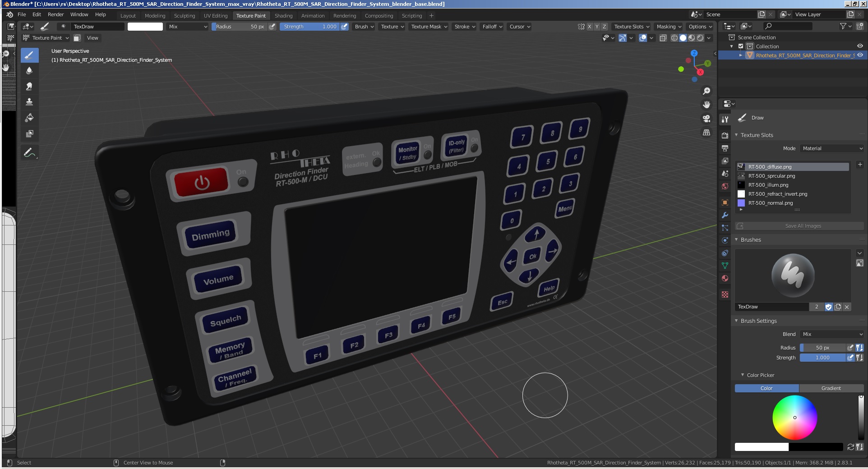
Task: Toggle Z axis symmetry
Action: coord(605,27)
